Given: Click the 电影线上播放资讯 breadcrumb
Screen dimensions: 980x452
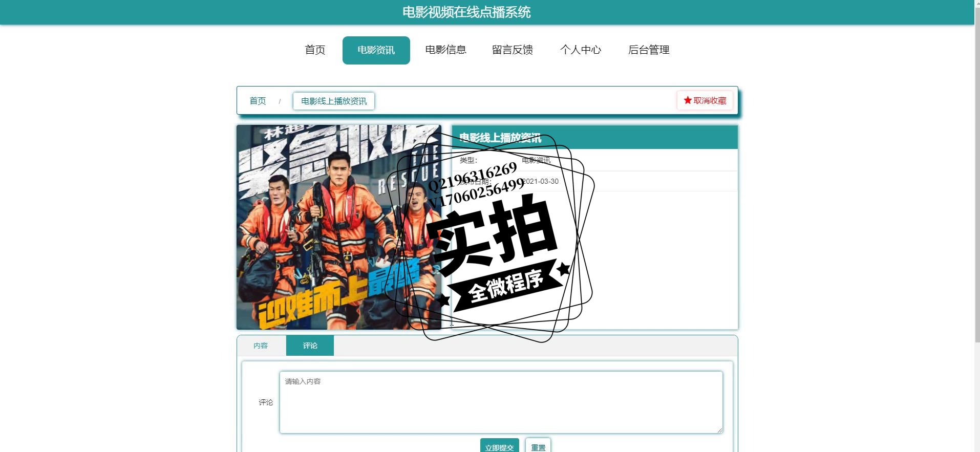Looking at the screenshot, I should tap(334, 101).
